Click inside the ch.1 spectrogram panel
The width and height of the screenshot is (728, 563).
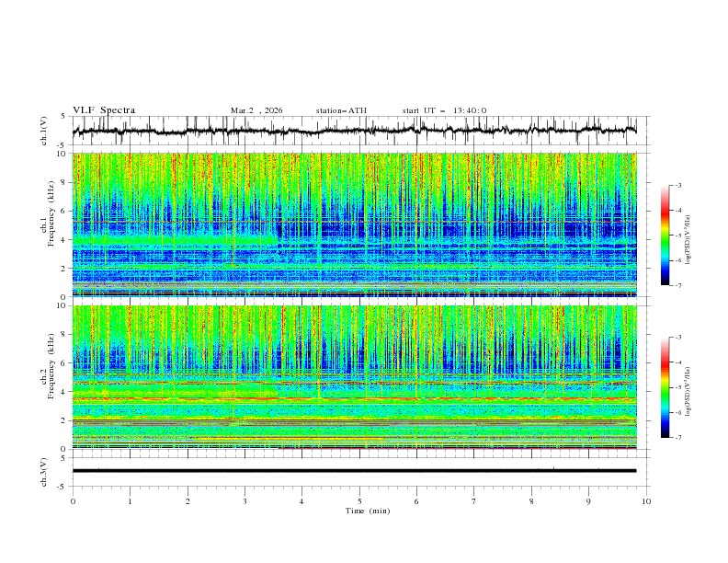pos(355,224)
